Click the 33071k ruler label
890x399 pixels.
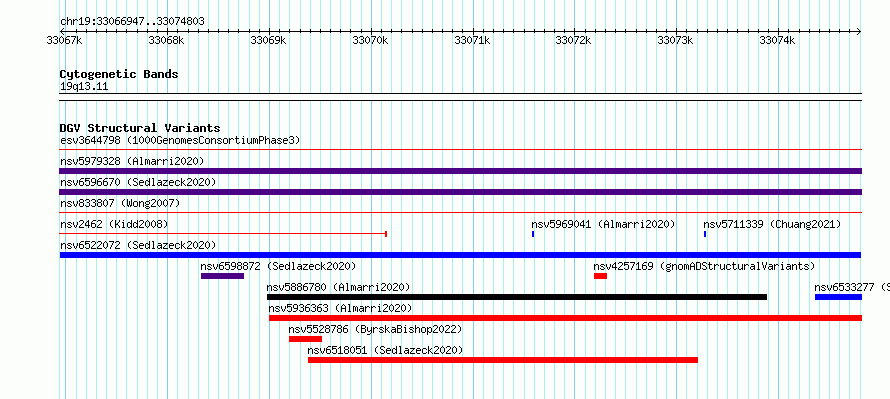472,40
